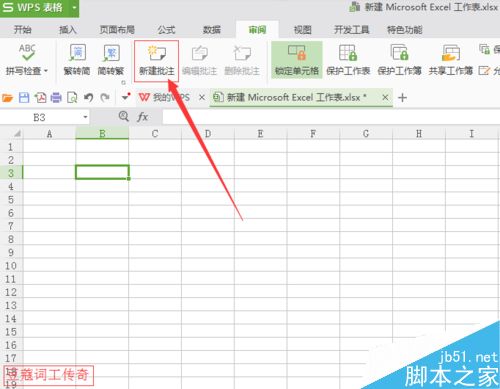Screen dimensions: 500x389
Task: Add a new document tab with plus
Action: tap(403, 98)
